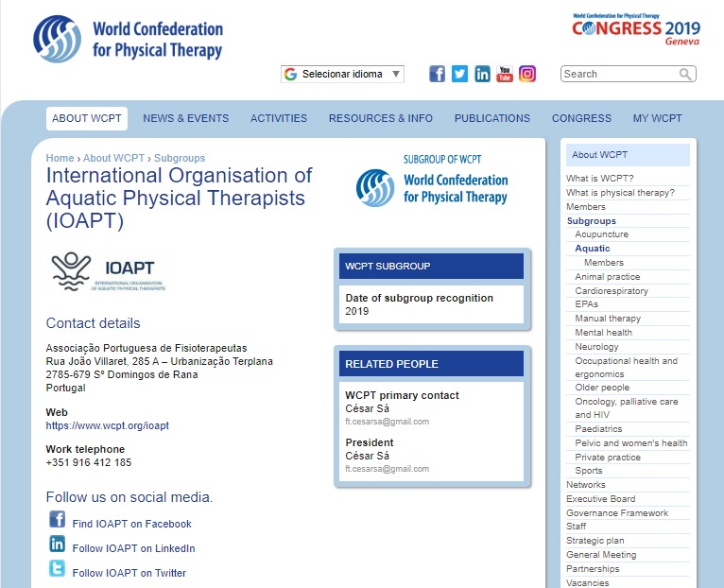Open the Twitter icon in the header
724x588 pixels.
459,74
